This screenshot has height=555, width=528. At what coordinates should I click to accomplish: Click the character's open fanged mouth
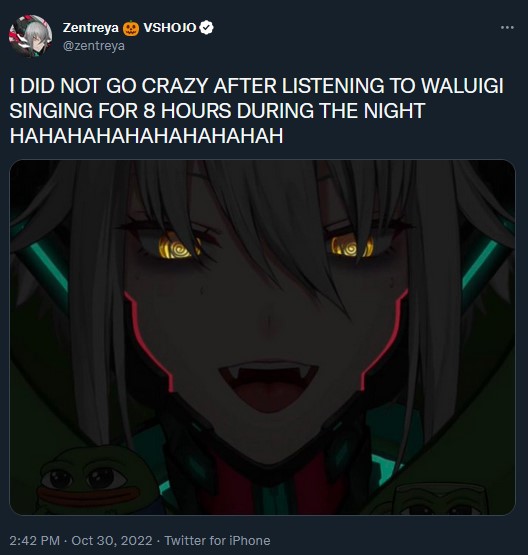(x=269, y=387)
